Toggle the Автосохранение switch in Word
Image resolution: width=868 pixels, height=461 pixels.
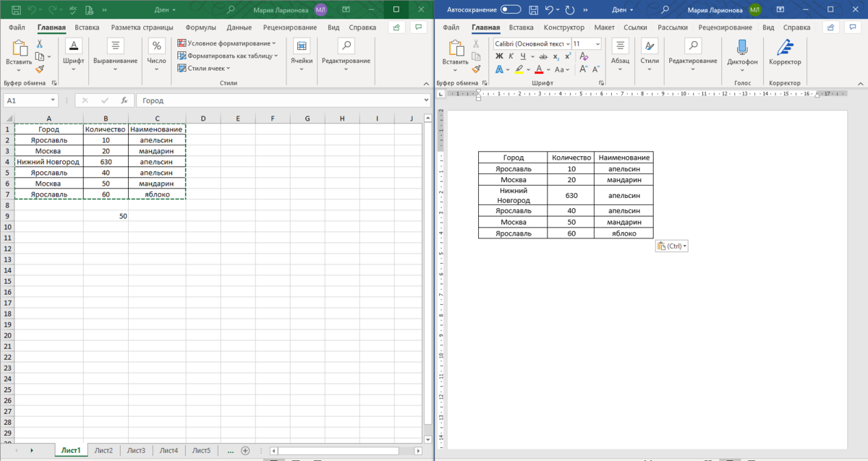point(511,9)
